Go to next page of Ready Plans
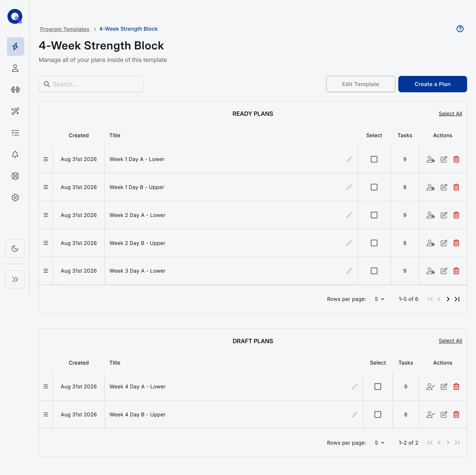Screen dimensions: 476x475 click(x=448, y=299)
